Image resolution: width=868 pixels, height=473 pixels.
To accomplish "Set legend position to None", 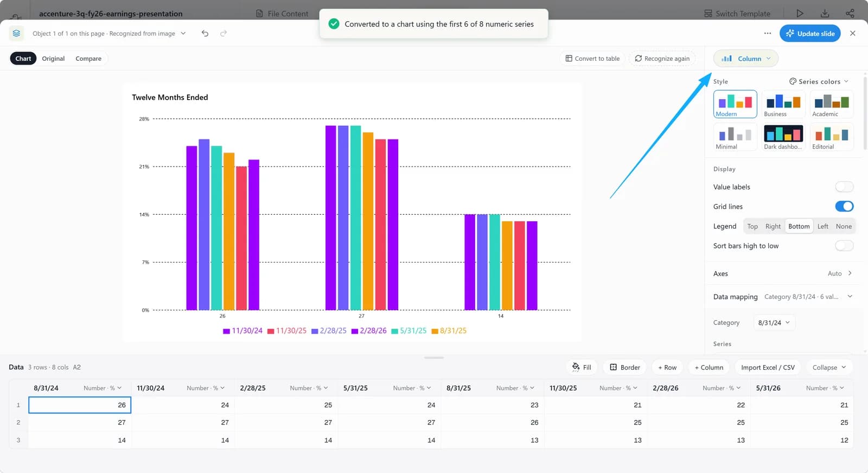I will pyautogui.click(x=844, y=226).
